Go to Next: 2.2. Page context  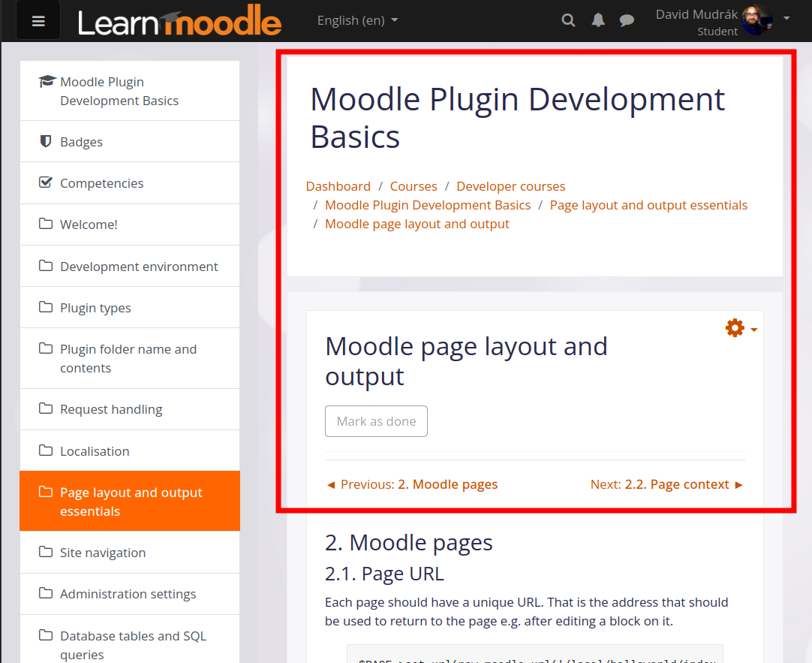click(667, 484)
